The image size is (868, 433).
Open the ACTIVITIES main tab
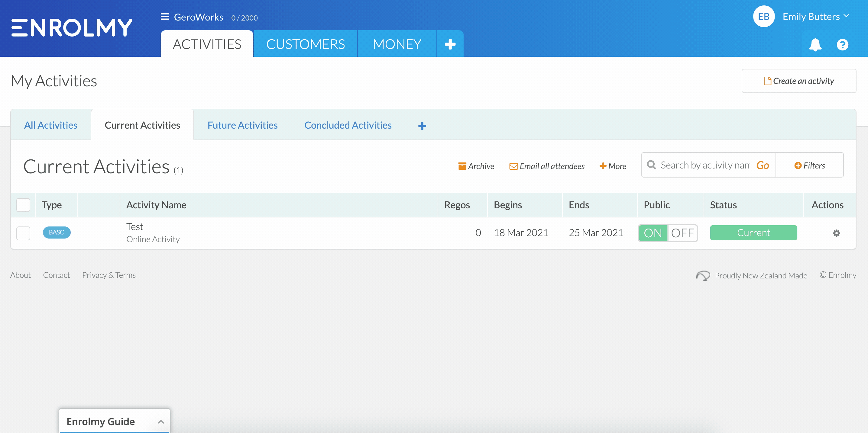pyautogui.click(x=207, y=44)
